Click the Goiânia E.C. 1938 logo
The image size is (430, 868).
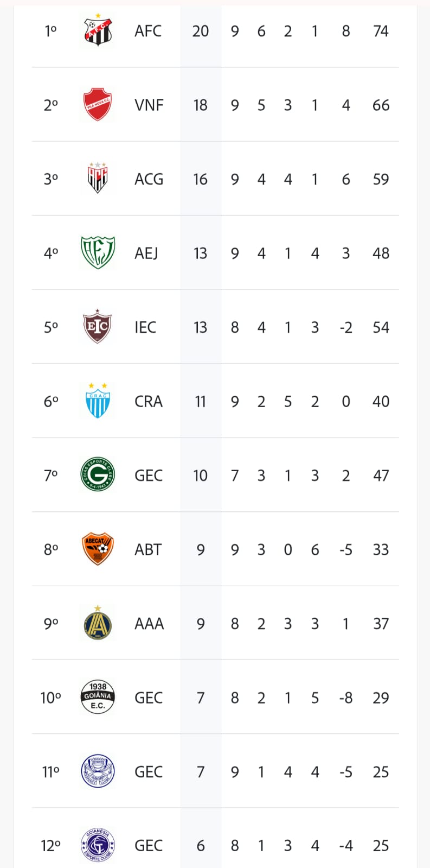click(x=98, y=697)
